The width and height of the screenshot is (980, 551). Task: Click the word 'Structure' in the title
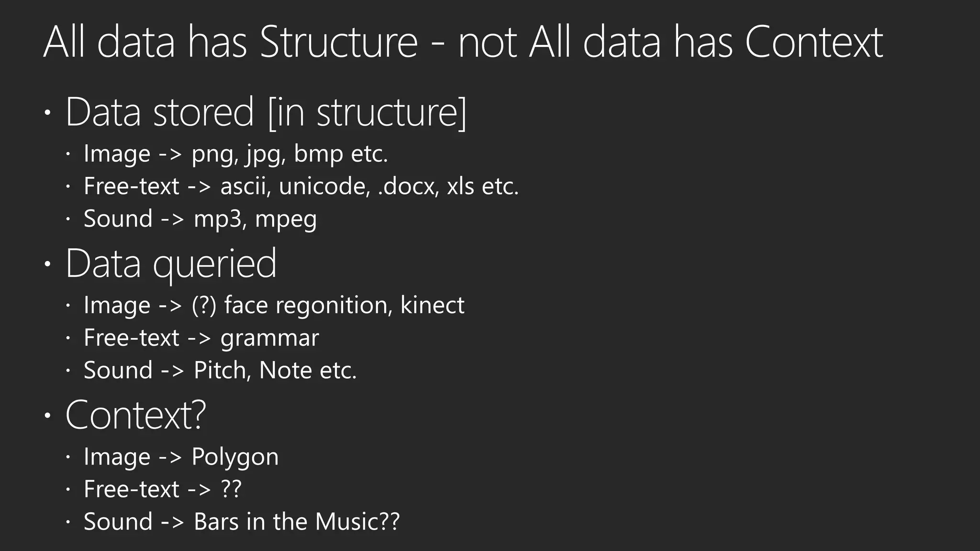coord(339,42)
